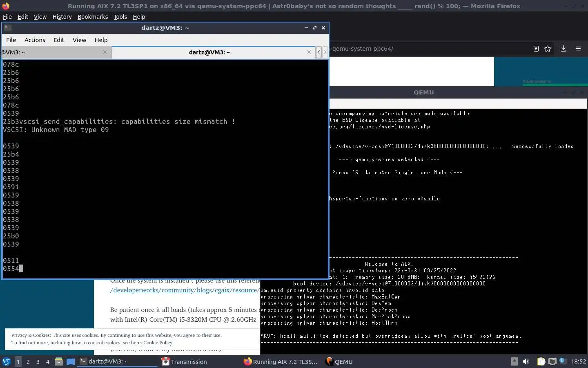Open the terminal Help menu
Image resolution: width=588 pixels, height=368 pixels.
point(101,40)
